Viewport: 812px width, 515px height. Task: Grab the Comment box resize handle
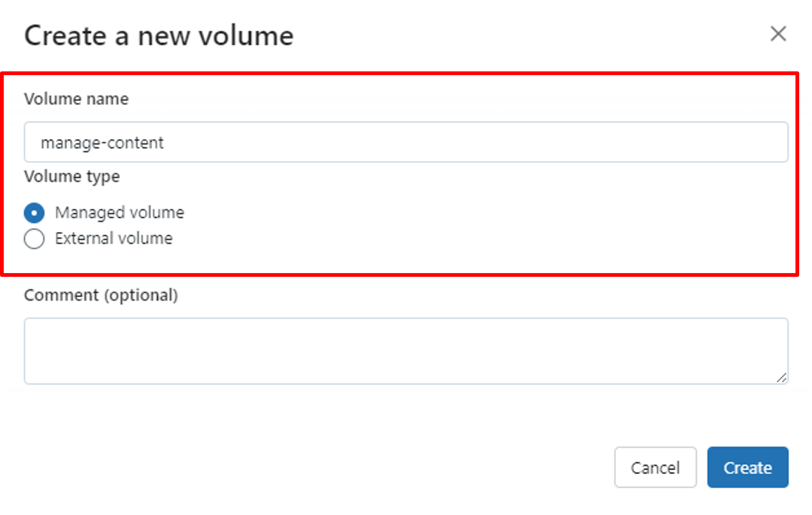click(782, 378)
